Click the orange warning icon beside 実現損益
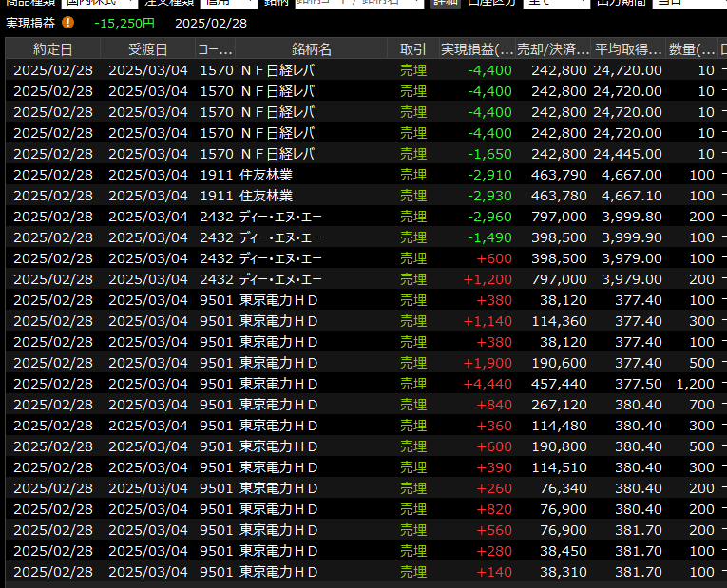This screenshot has height=588, width=727. (68, 22)
